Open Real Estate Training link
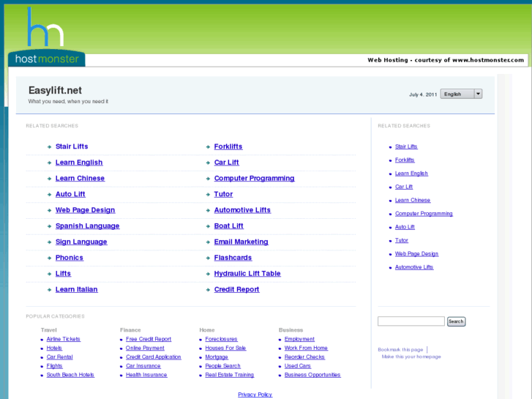 coord(230,375)
